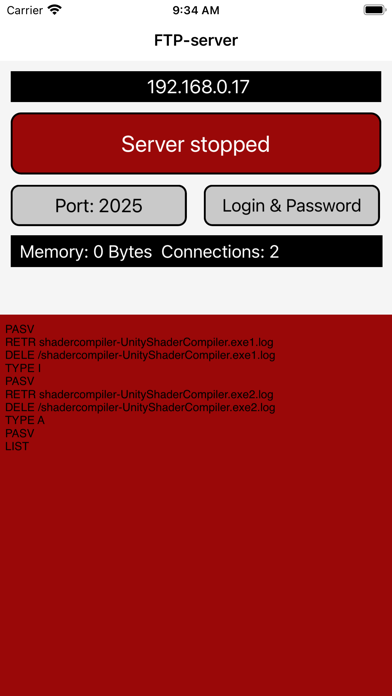Select the LIST log line

click(x=17, y=446)
